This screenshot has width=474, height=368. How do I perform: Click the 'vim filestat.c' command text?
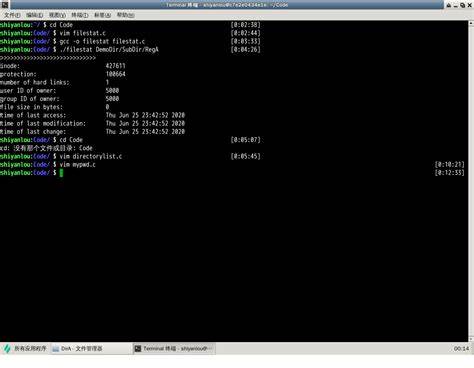click(x=83, y=33)
